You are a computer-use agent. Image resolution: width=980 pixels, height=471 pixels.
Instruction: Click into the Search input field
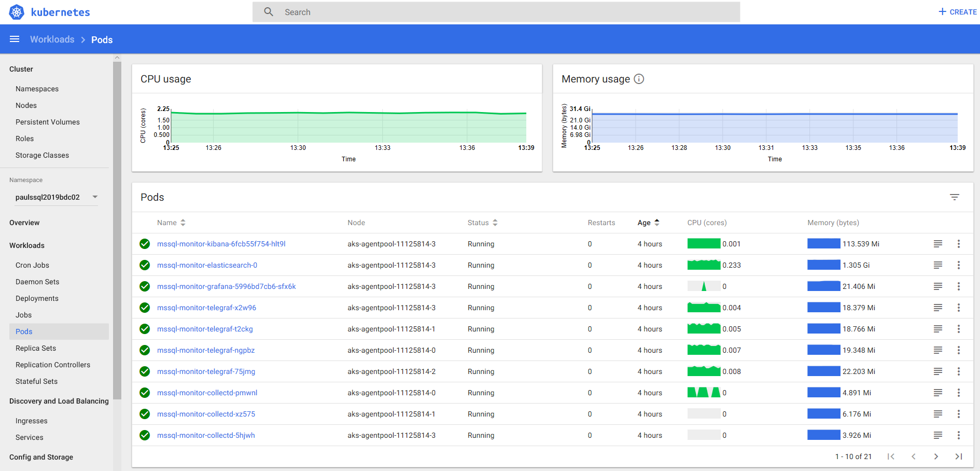coord(508,12)
